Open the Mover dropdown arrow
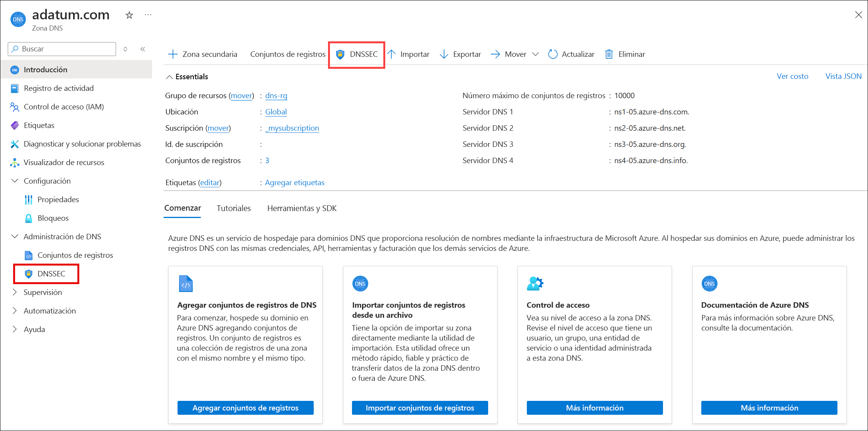 click(x=536, y=55)
